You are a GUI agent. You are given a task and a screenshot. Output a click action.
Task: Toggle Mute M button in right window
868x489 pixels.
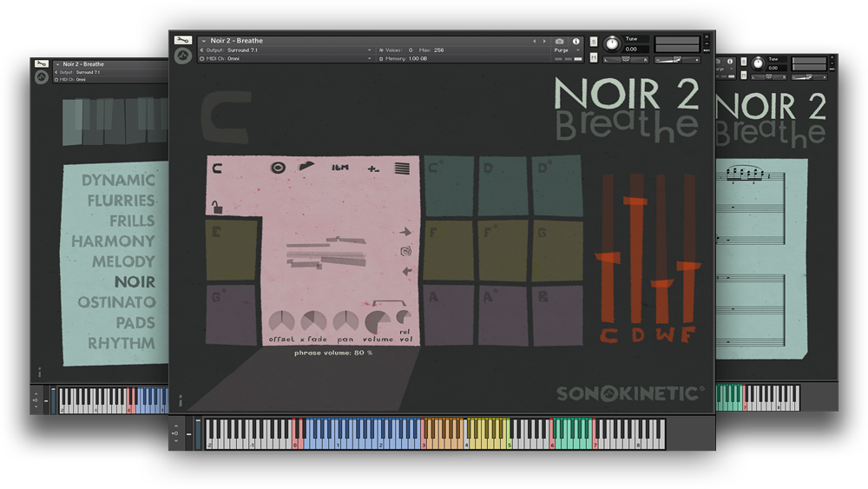(x=744, y=75)
